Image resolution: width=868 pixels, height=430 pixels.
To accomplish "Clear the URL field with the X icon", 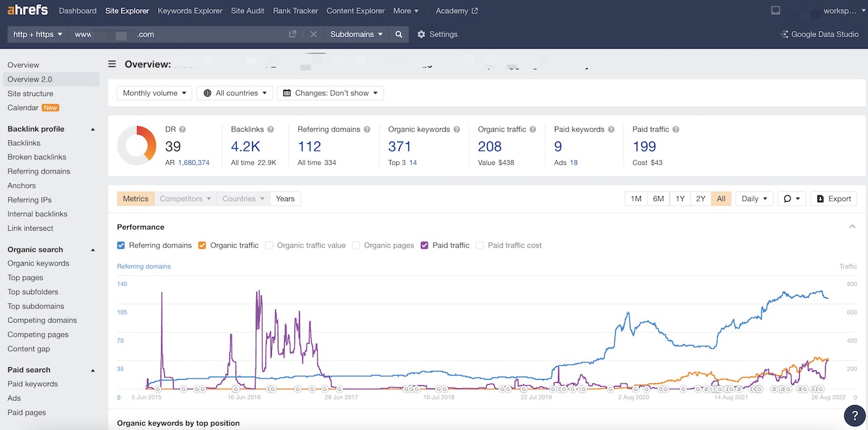I will [x=314, y=34].
